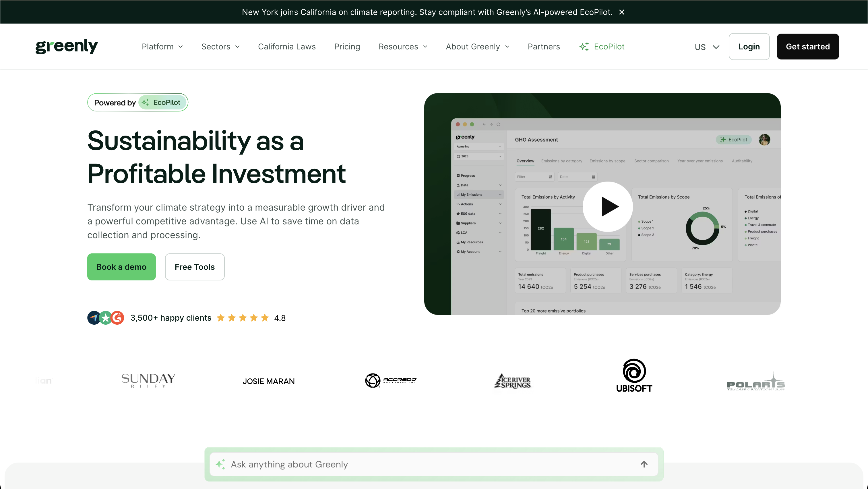Expand Data in the preview sidebar
Screen dimensions: 868x489
coord(479,185)
